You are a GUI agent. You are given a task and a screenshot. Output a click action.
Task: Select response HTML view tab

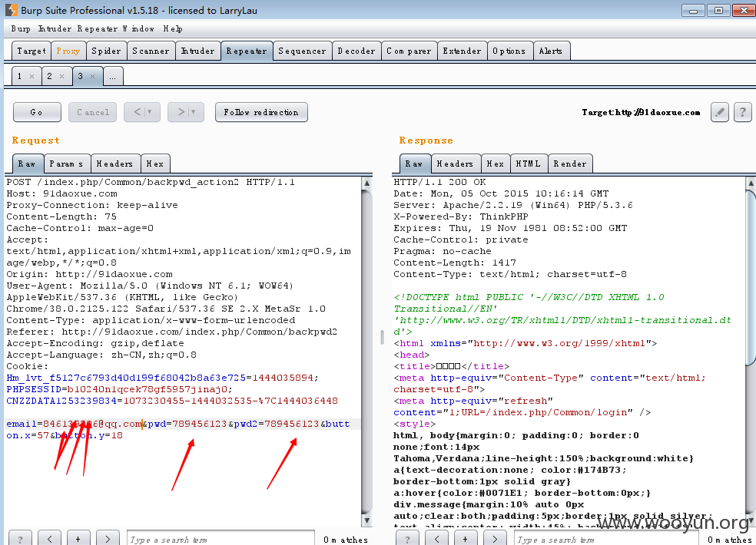coord(529,163)
